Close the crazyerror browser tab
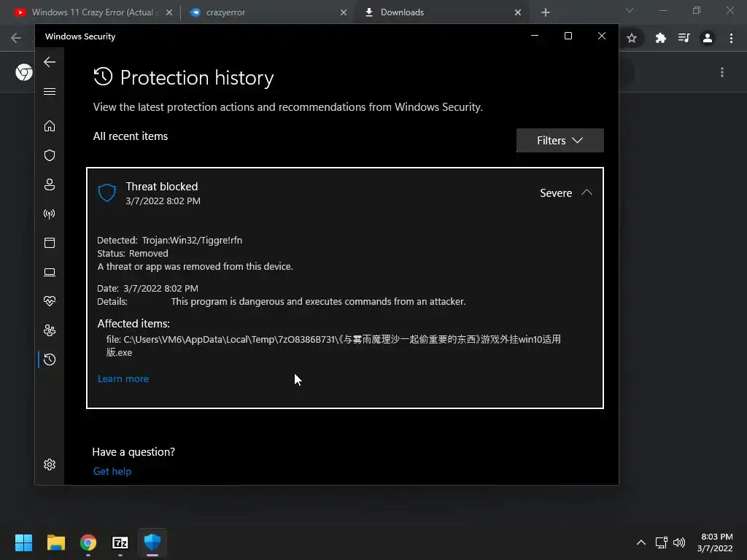The image size is (747, 560). 344,12
